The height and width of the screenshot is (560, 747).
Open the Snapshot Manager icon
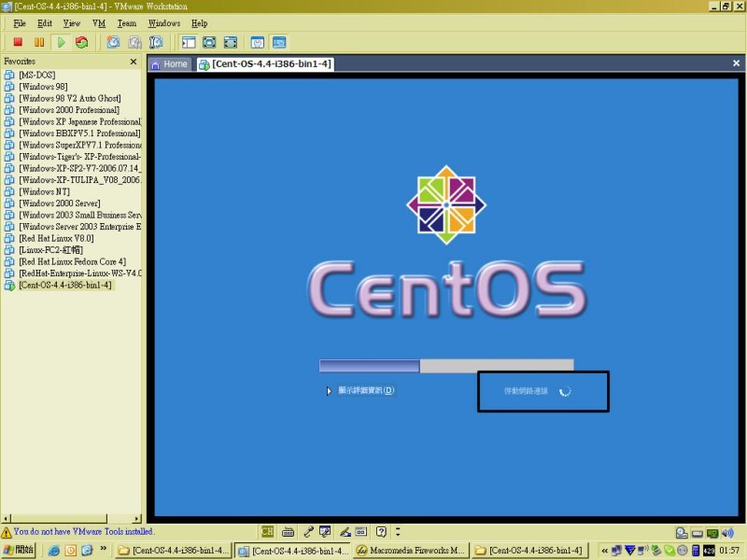(x=156, y=42)
